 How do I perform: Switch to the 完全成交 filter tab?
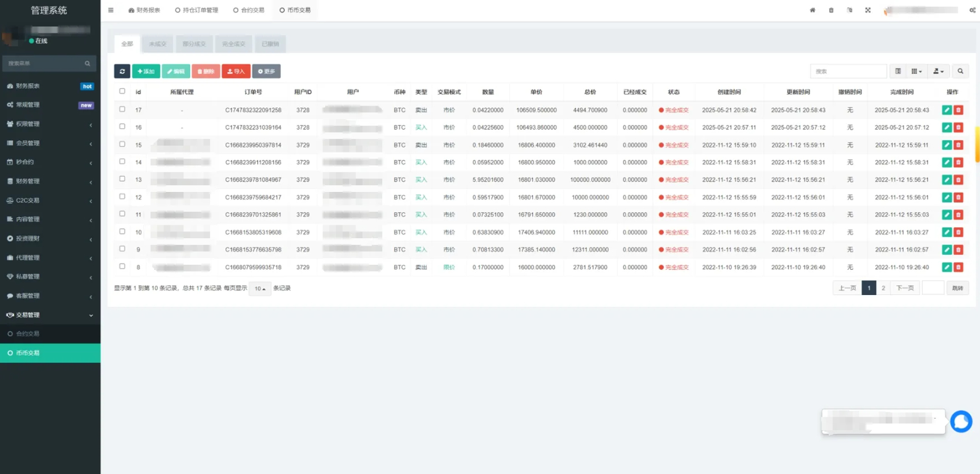pyautogui.click(x=233, y=44)
